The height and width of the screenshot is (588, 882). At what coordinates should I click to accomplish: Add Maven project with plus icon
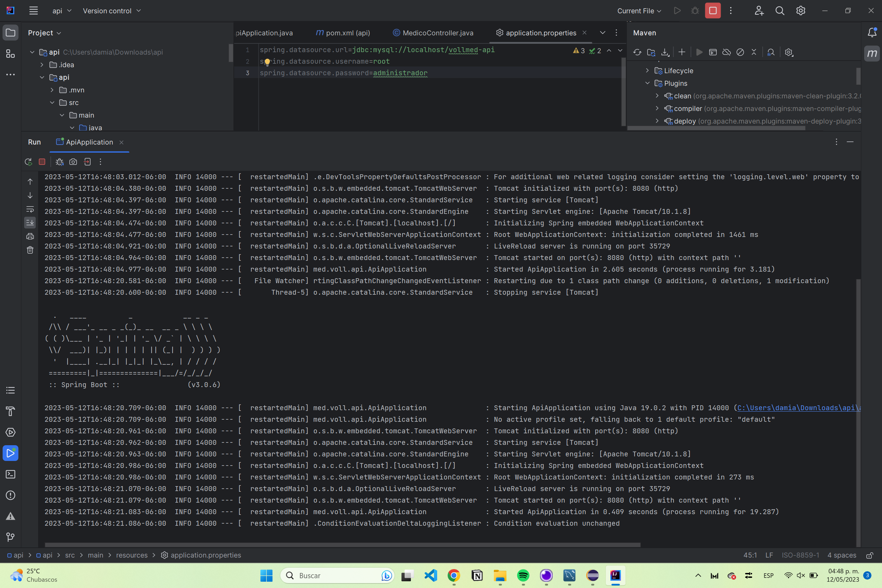pyautogui.click(x=682, y=52)
